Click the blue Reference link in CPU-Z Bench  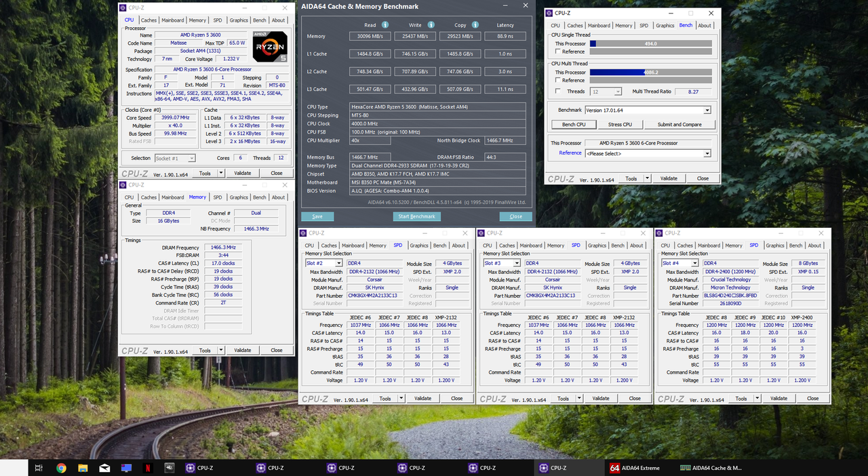tap(570, 153)
